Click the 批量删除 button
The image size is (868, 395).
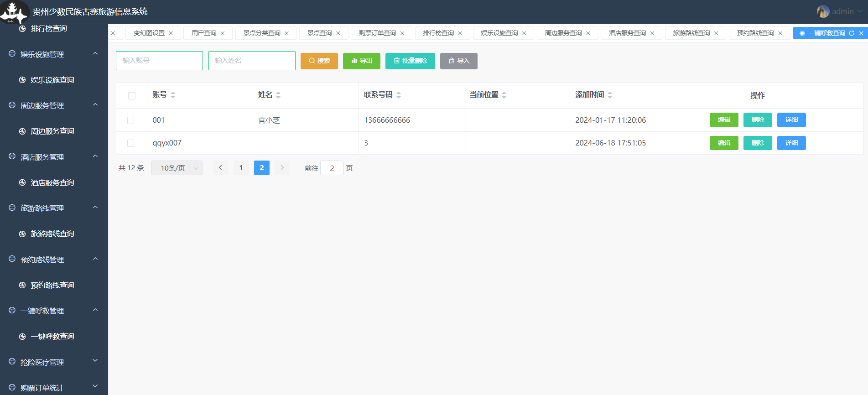click(410, 61)
